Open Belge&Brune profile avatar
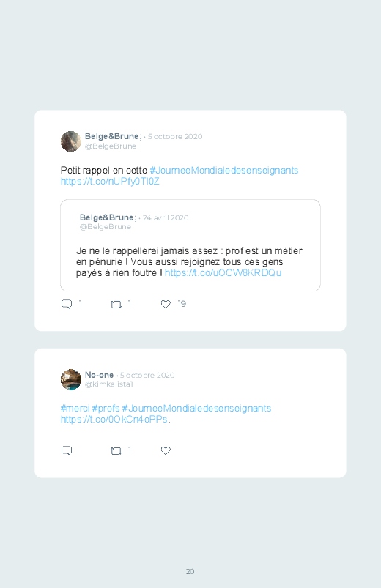This screenshot has height=588, width=381. (x=71, y=141)
